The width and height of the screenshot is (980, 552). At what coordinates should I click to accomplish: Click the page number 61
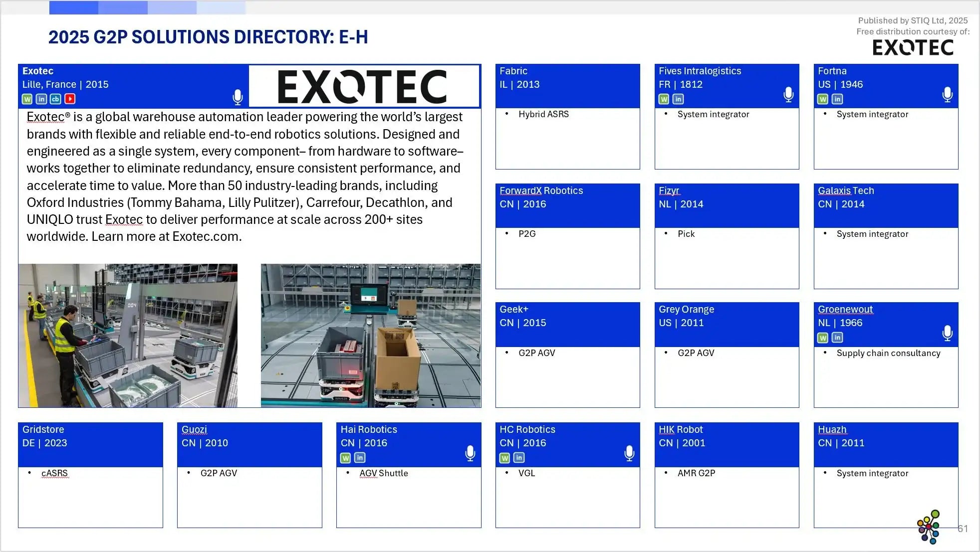click(x=963, y=529)
